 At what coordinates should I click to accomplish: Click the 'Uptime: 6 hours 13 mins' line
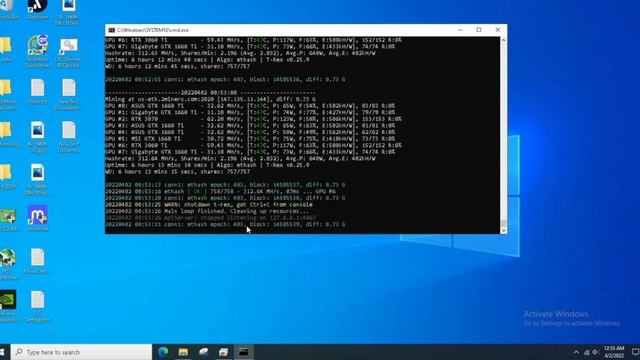click(207, 165)
